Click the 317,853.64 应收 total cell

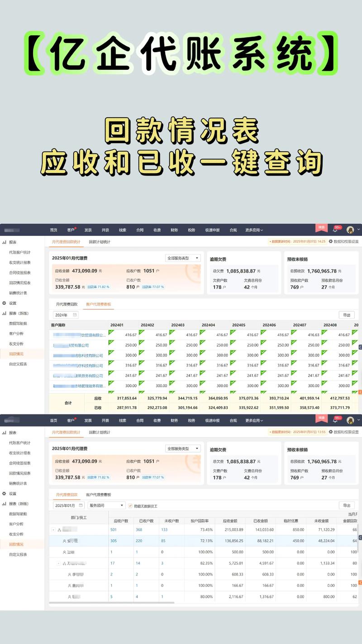127,398
